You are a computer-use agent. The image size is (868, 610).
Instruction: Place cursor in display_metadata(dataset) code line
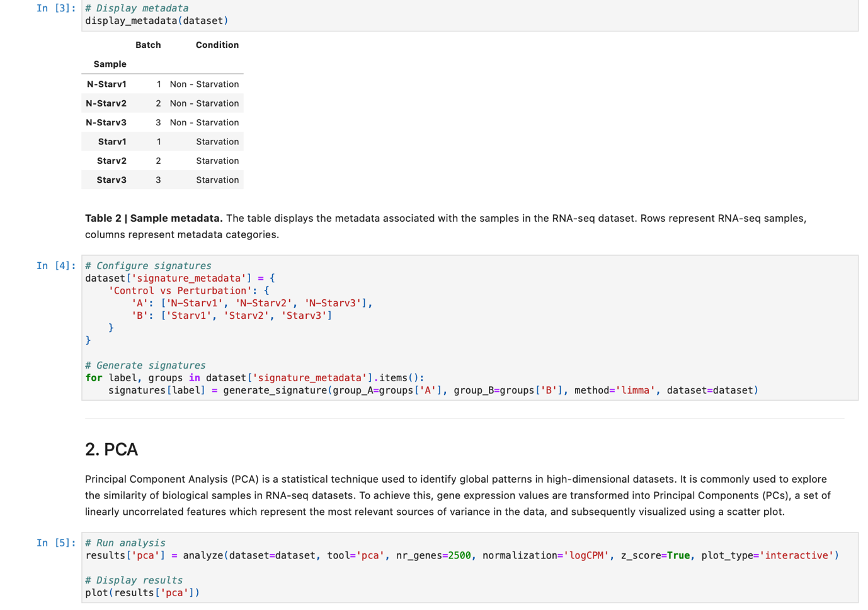click(156, 21)
